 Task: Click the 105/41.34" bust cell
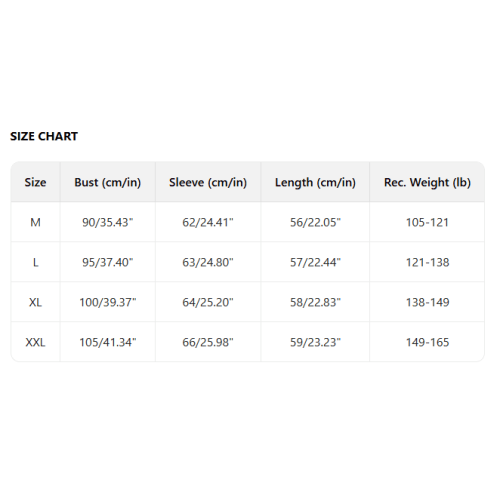click(x=108, y=342)
